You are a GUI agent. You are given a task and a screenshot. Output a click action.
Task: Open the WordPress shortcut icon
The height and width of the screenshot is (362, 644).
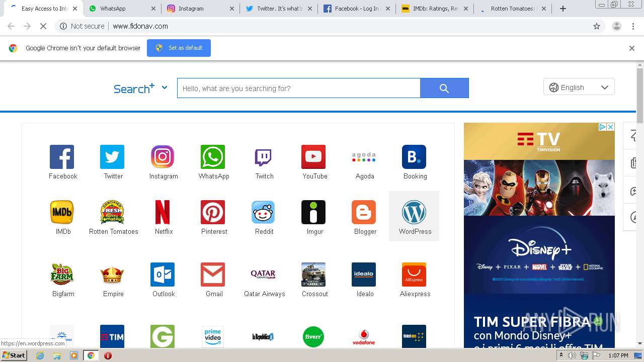coord(414,212)
